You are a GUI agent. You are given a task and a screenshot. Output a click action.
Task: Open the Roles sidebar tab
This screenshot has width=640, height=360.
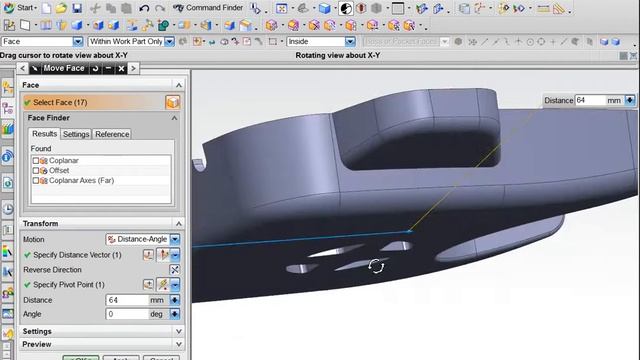(7, 293)
